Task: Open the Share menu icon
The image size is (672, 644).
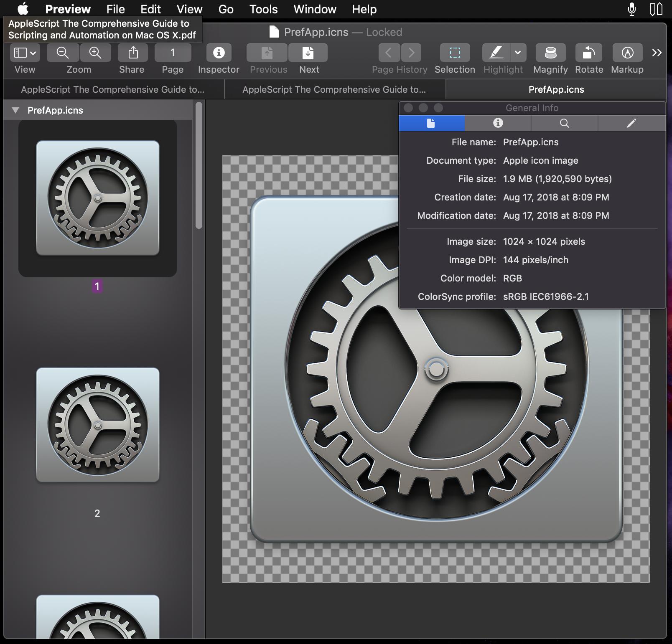Action: [x=133, y=53]
